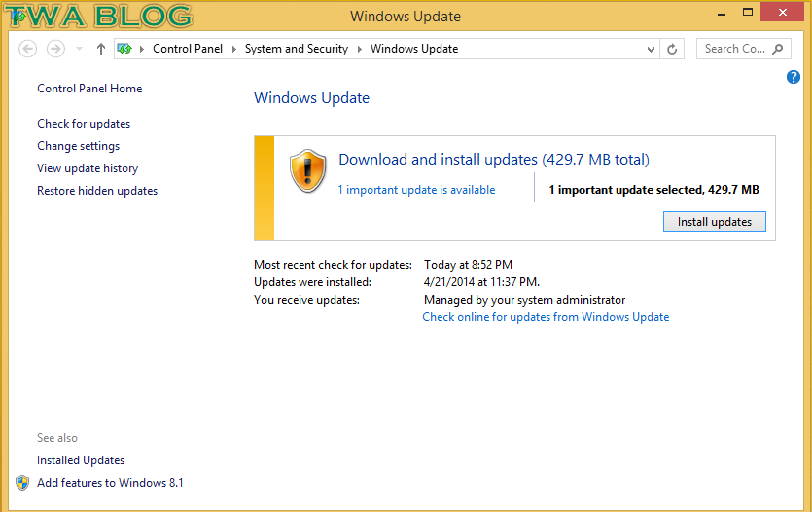Expand the chevron before Control Panel breadcrumb
Screen dimensions: 812x512
(x=141, y=49)
